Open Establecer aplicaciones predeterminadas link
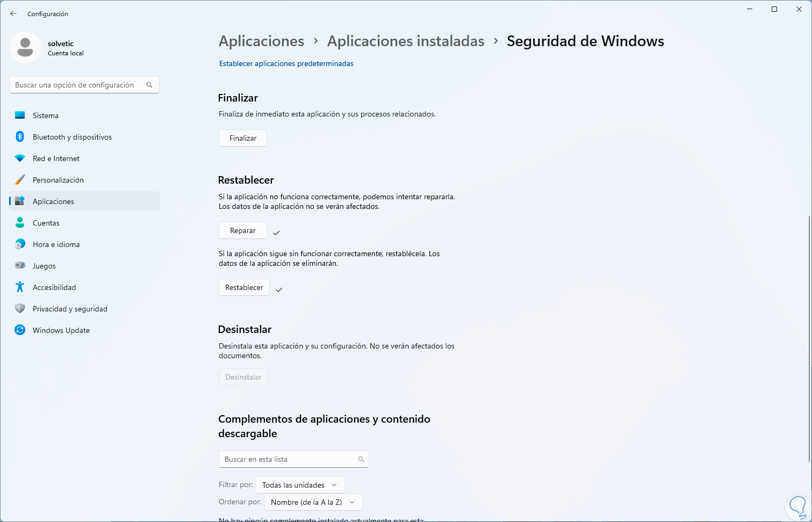The width and height of the screenshot is (812, 522). point(286,63)
